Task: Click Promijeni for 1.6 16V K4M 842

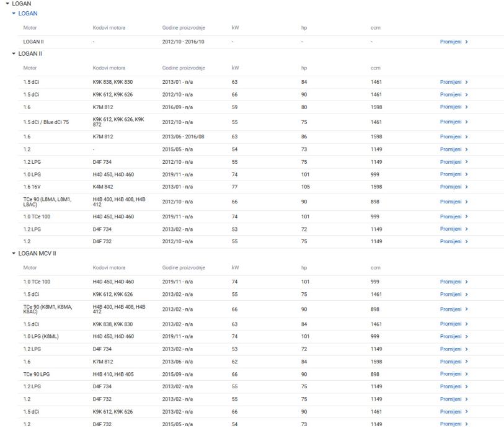Action: [451, 187]
